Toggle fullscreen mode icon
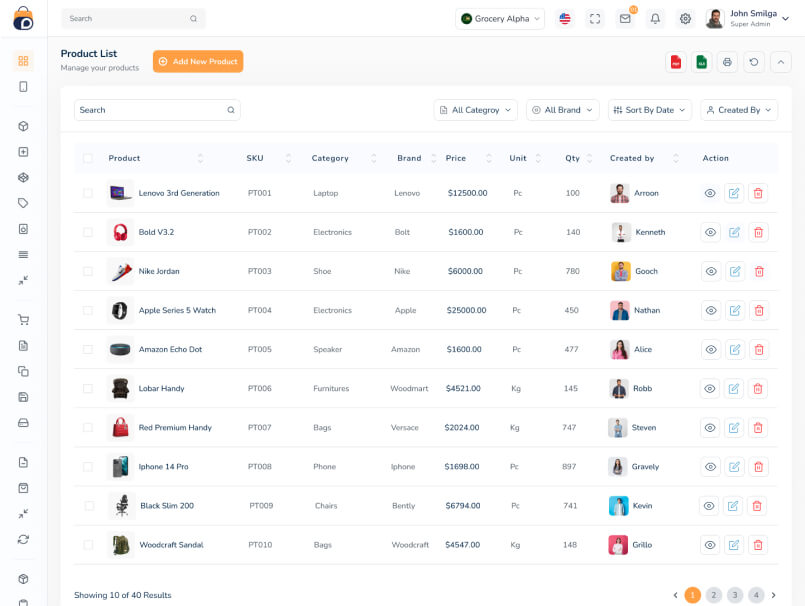This screenshot has width=805, height=606. (x=595, y=19)
